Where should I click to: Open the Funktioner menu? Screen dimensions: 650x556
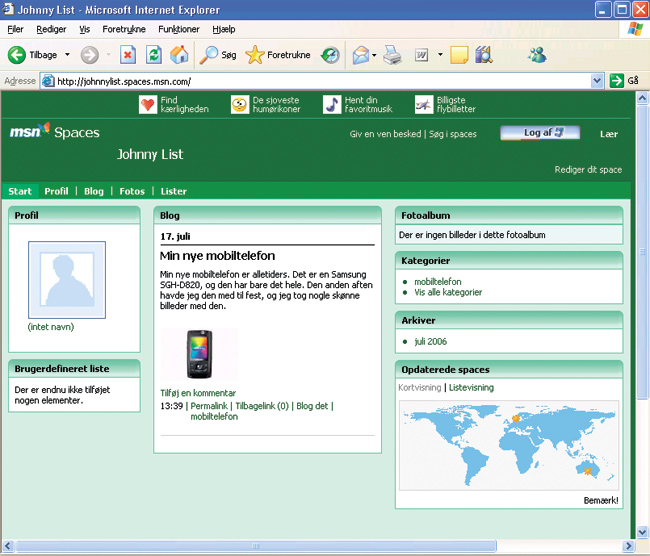coord(178,29)
